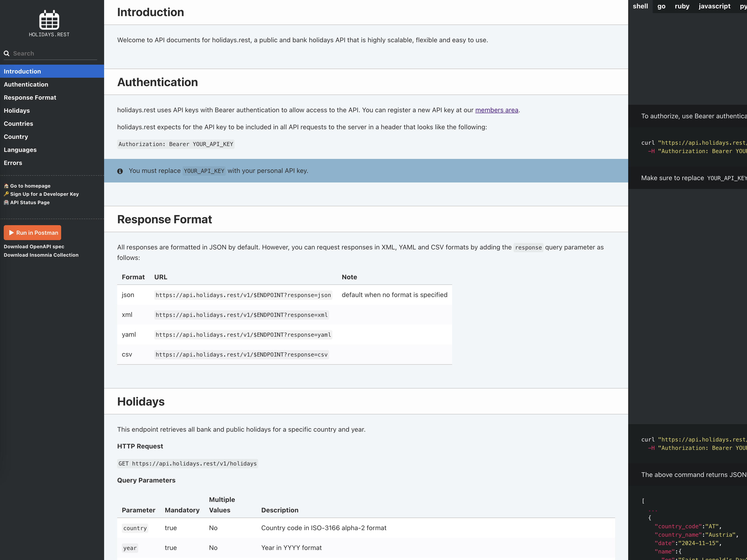
Task: Open the members area link
Action: point(497,110)
